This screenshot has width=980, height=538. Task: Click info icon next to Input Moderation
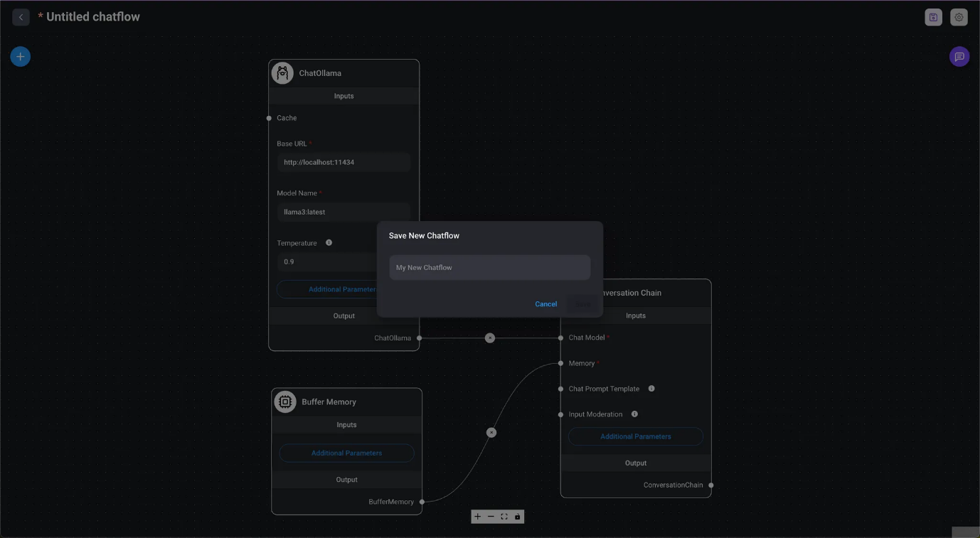634,414
